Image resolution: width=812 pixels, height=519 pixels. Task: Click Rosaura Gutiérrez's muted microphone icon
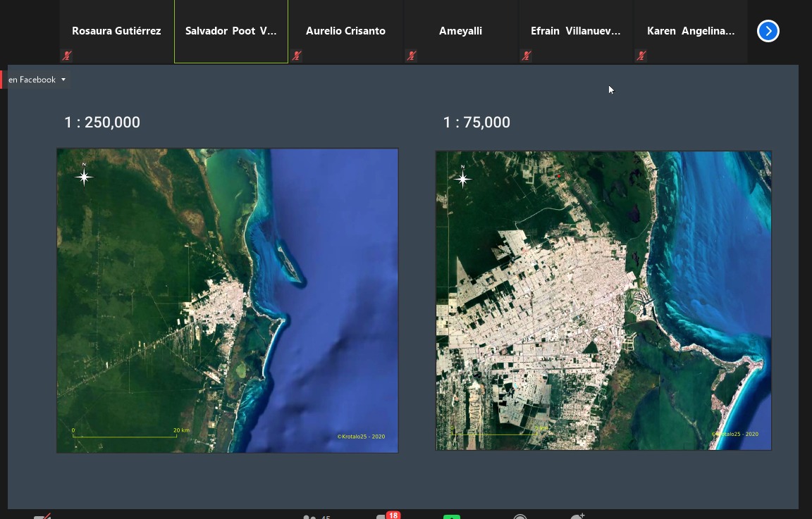(67, 56)
